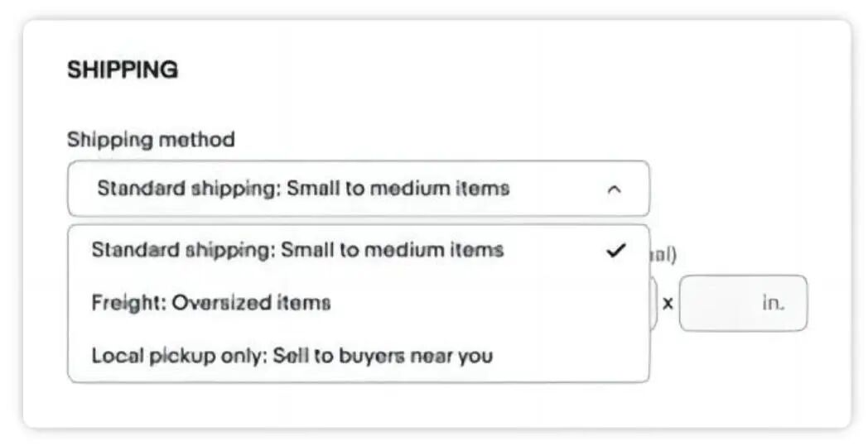Click the Shipping method combo box
The width and height of the screenshot is (868, 446).
(358, 189)
